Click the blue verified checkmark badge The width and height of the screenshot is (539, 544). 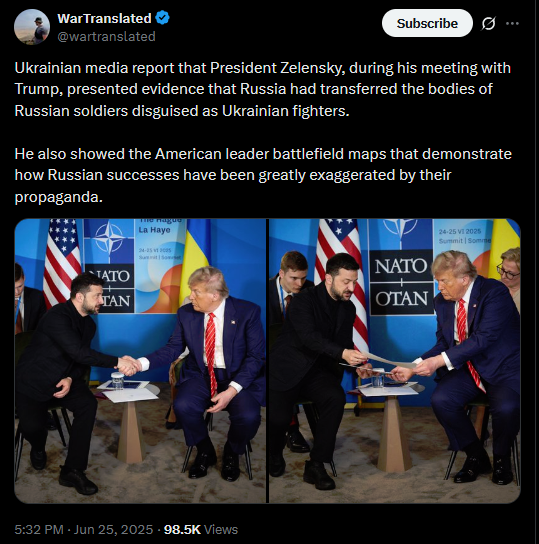point(162,18)
